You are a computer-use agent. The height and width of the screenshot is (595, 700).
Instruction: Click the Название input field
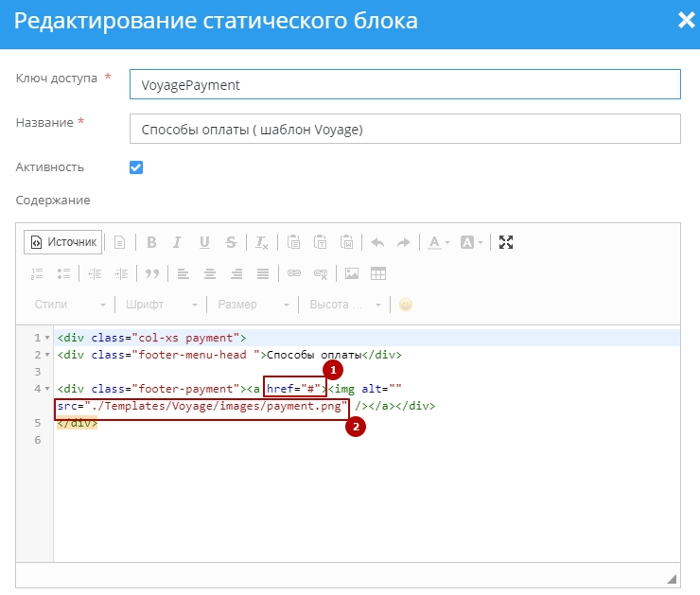[x=404, y=129]
